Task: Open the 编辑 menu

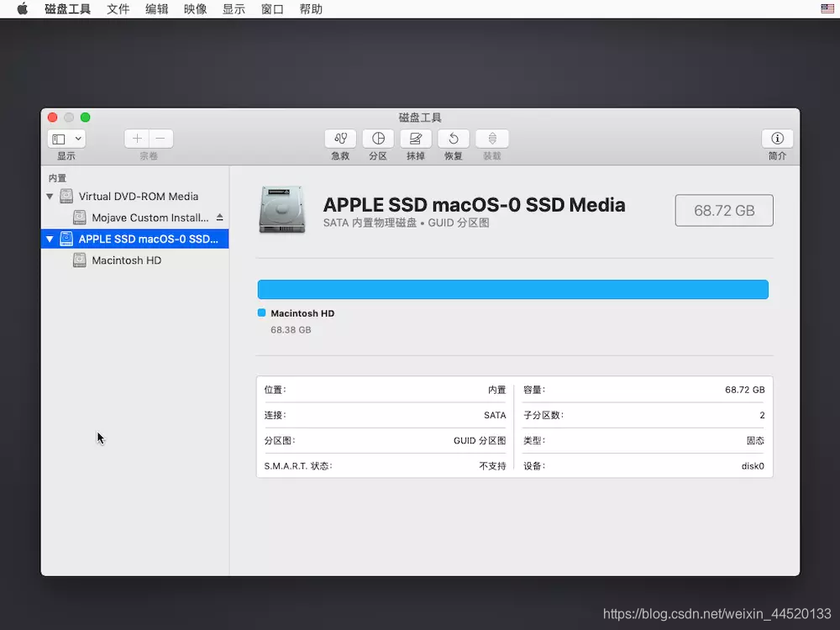Action: 156,9
